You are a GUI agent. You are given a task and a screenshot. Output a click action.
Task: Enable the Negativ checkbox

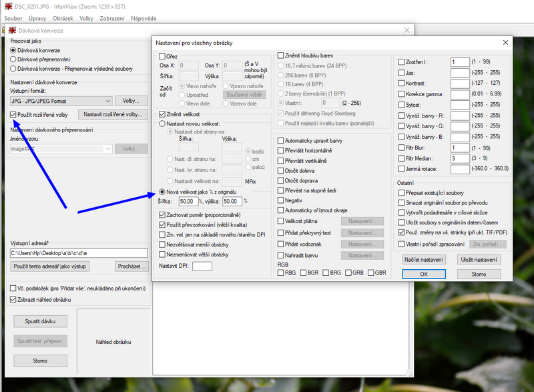click(281, 200)
